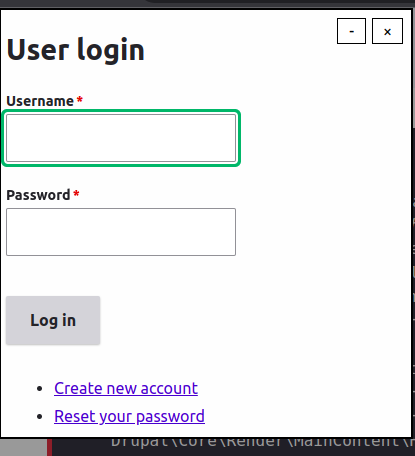Click the red asterisk beside Password
This screenshot has width=415, height=456.
tap(76, 194)
